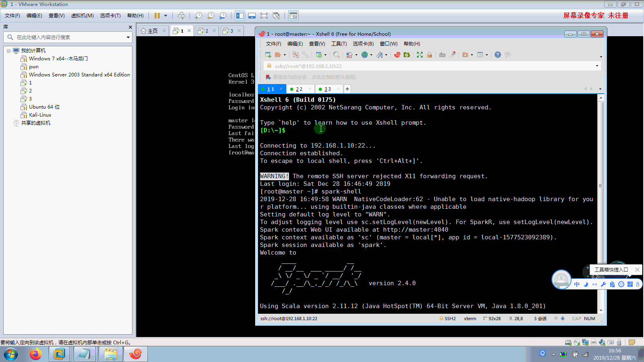Open Xshell 窗口(W) menu

(388, 44)
